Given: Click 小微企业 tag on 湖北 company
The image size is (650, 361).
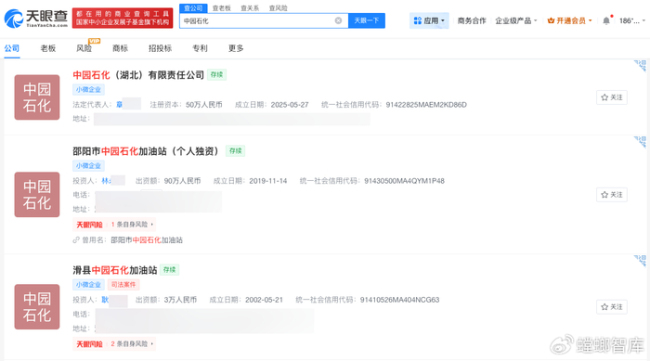Looking at the screenshot, I should coord(88,90).
